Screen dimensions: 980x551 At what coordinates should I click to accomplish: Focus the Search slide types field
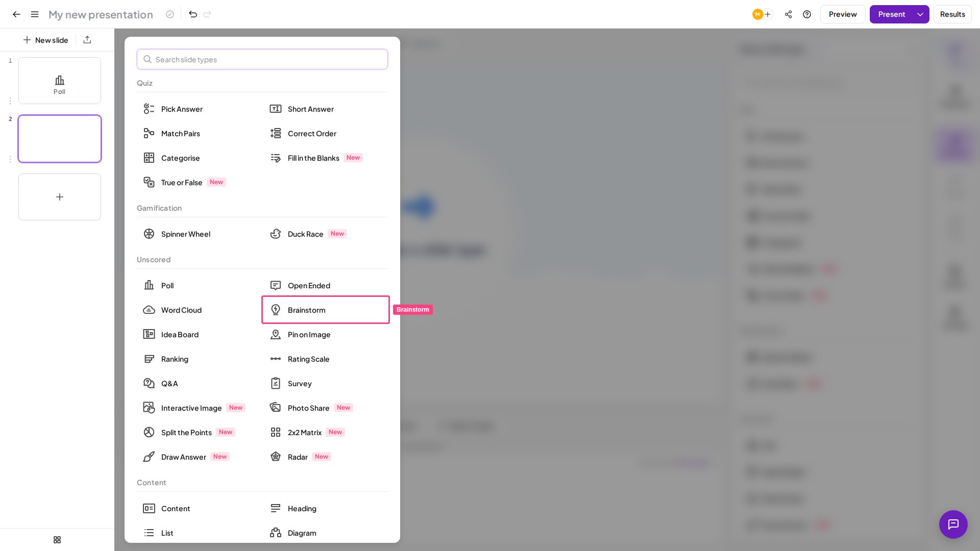click(x=262, y=60)
